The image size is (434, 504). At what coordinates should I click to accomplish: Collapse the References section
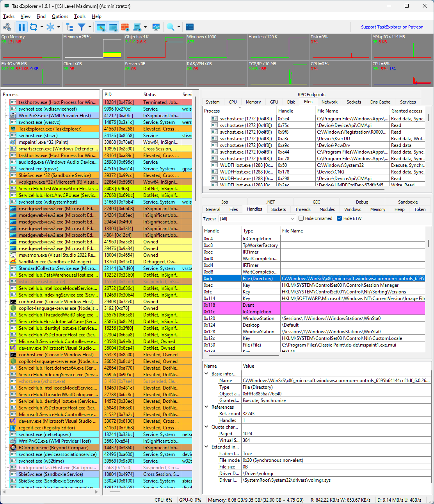pos(206,407)
